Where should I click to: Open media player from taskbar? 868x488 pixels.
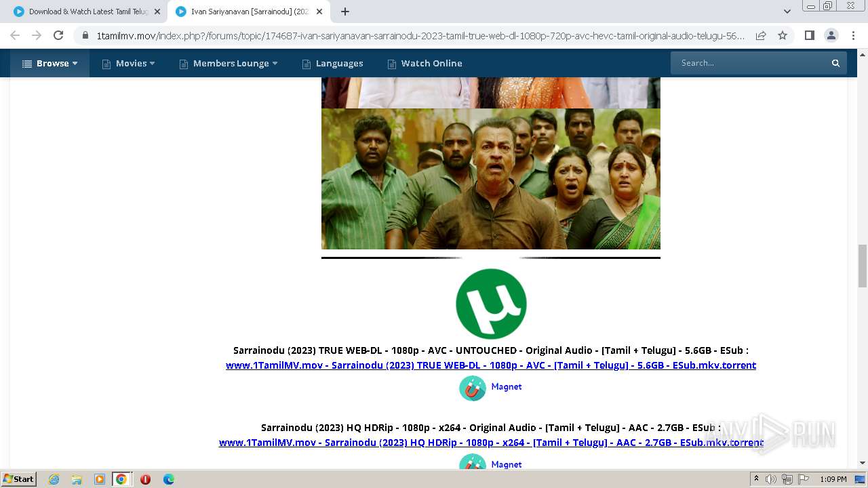100,479
